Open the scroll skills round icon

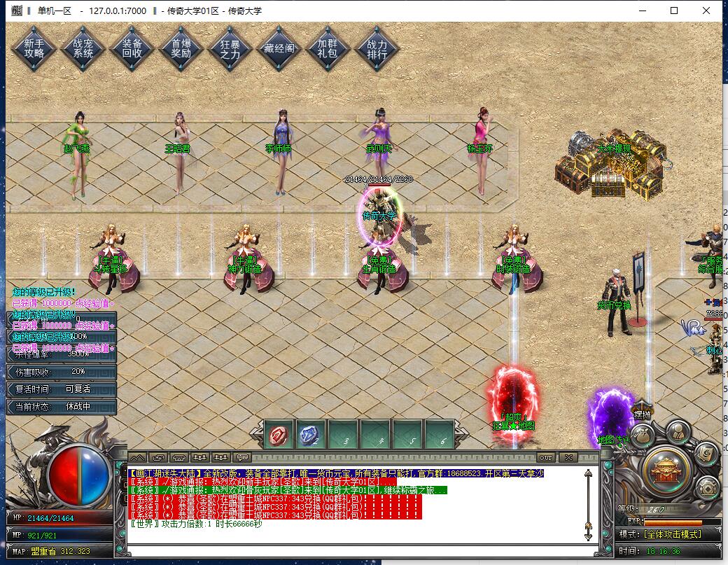click(706, 454)
